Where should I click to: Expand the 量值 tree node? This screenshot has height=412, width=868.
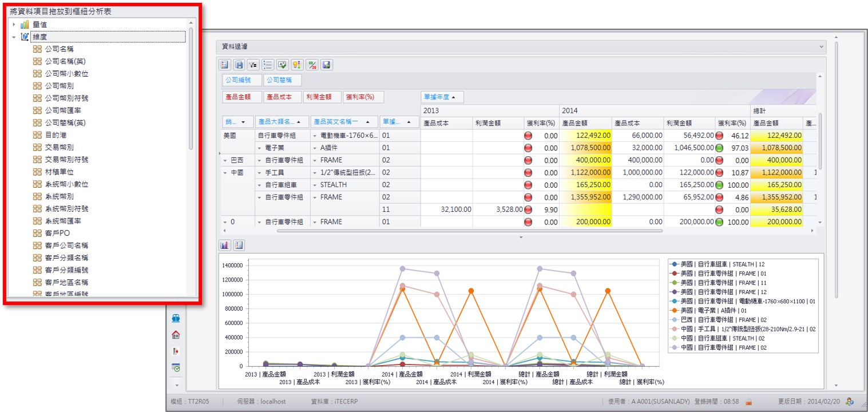14,25
